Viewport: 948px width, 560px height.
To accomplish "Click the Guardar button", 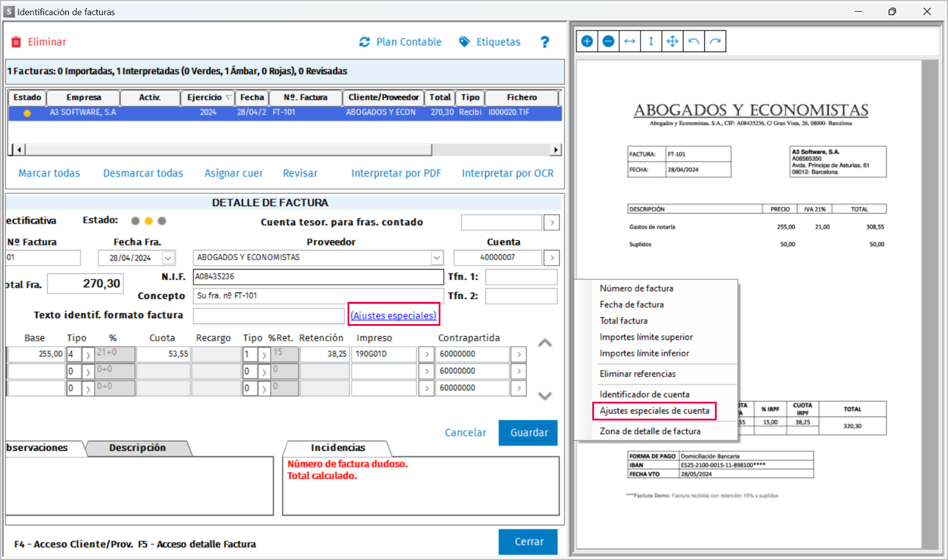I will (528, 433).
